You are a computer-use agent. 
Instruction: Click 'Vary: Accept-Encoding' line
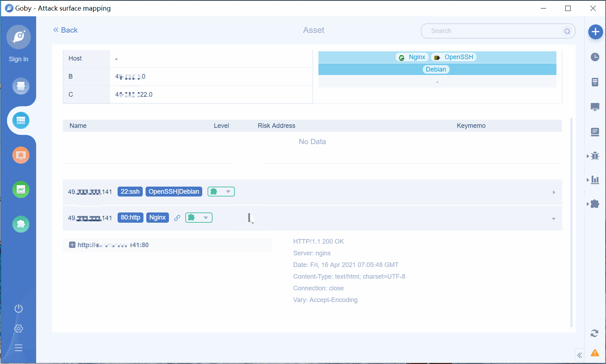[x=325, y=300]
